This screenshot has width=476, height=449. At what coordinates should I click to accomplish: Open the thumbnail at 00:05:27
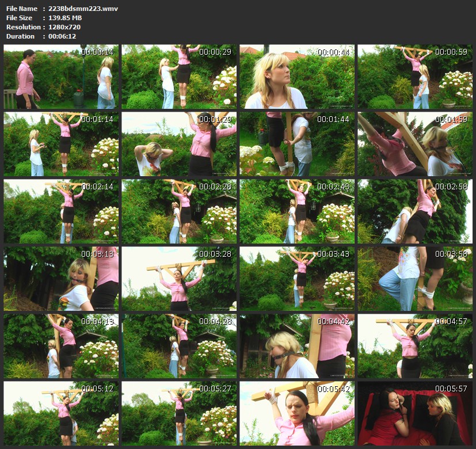click(x=179, y=414)
